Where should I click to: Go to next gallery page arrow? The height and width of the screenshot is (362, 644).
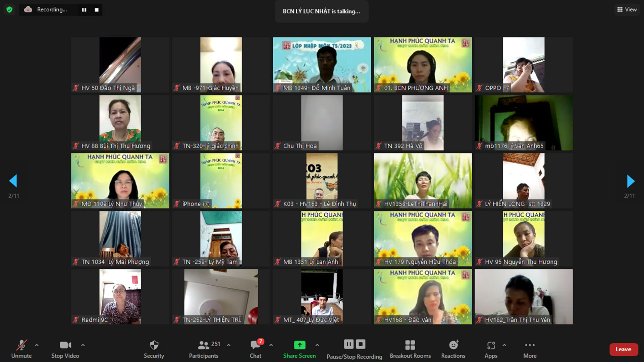(x=630, y=181)
